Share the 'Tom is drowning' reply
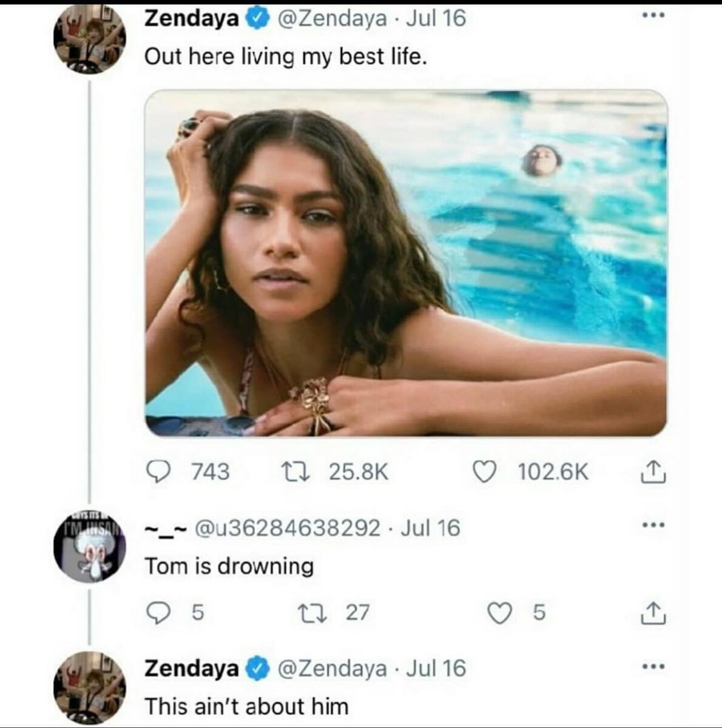The image size is (722, 728). pyautogui.click(x=653, y=613)
